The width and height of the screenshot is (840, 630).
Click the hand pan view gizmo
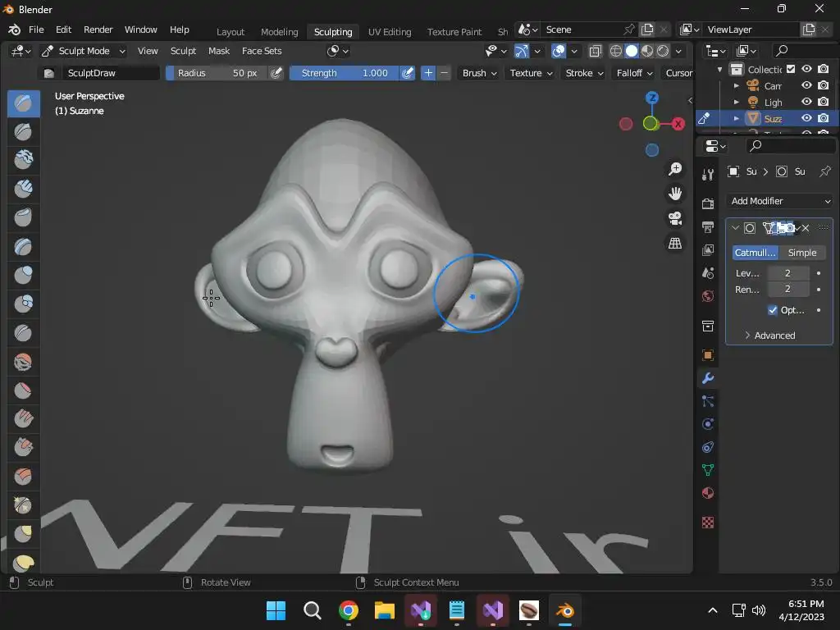(675, 194)
